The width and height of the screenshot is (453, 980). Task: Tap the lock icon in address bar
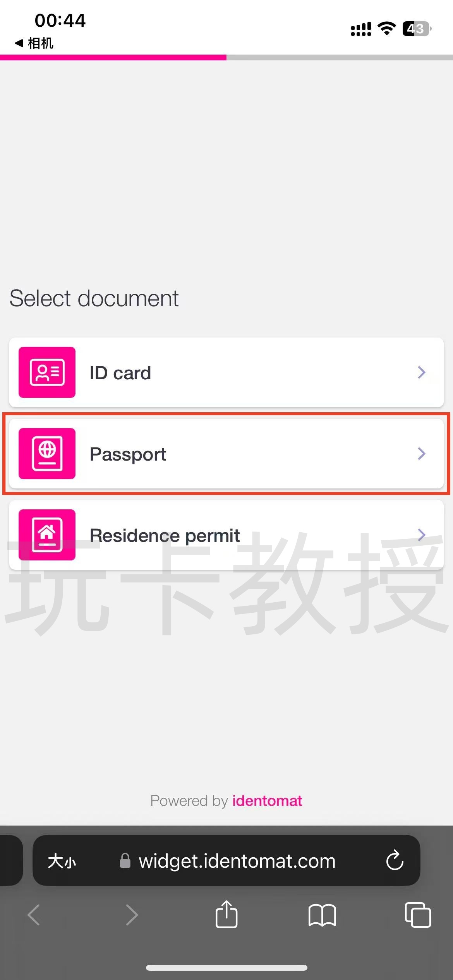[125, 861]
